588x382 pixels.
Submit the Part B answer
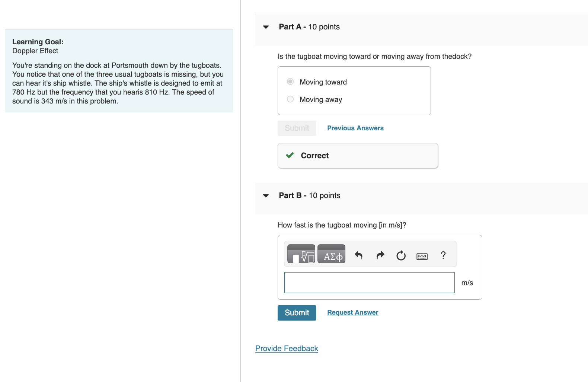pyautogui.click(x=296, y=313)
